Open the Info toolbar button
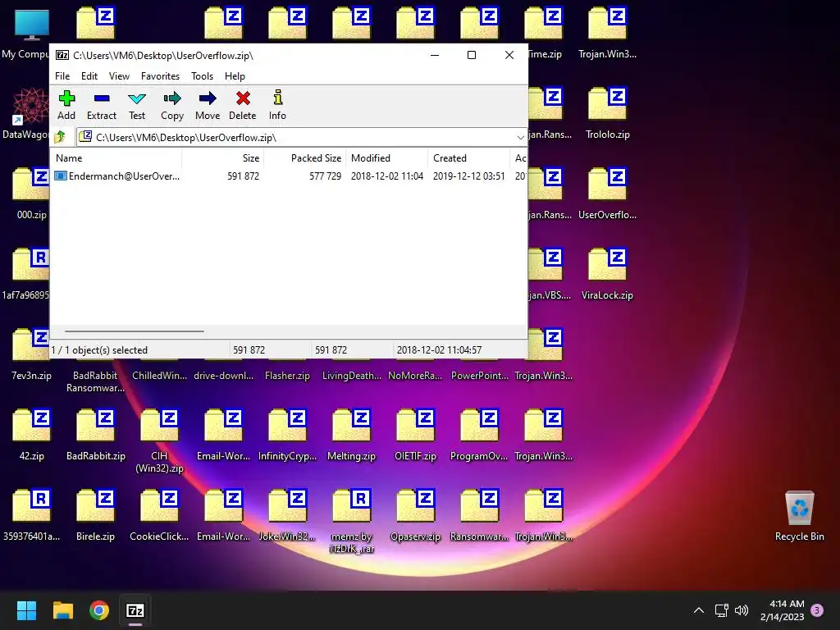The image size is (840, 630). coord(277,105)
